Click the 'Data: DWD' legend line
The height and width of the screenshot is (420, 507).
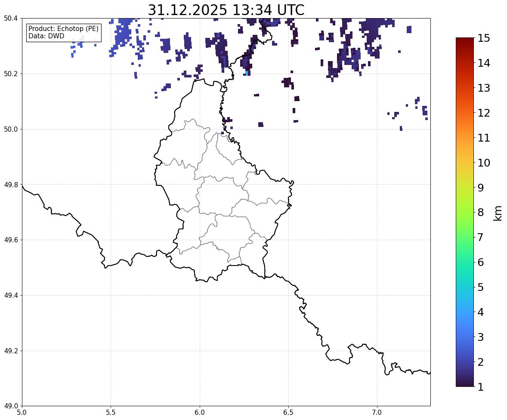tap(46, 36)
